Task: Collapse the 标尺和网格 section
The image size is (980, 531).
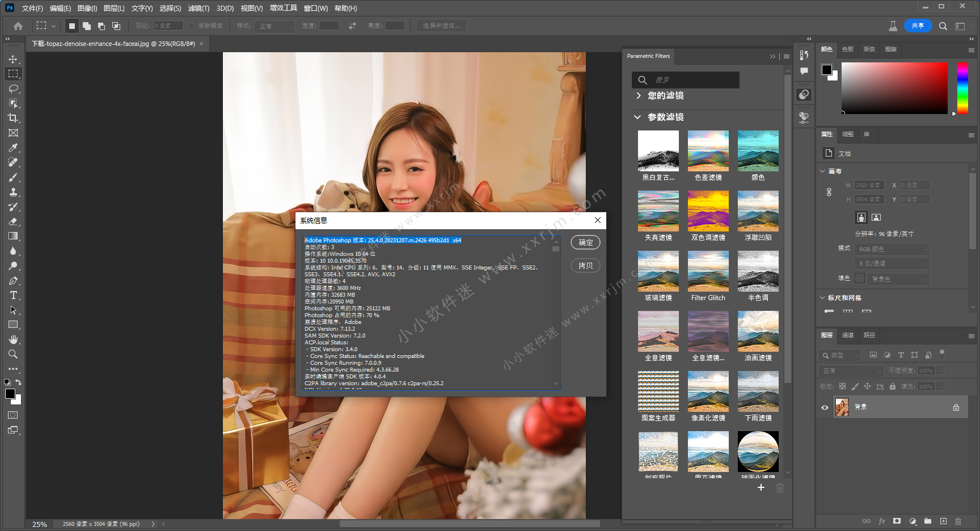Action: tap(822, 297)
